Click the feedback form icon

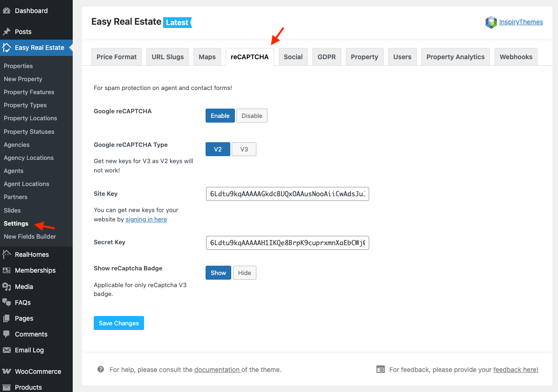click(x=380, y=369)
